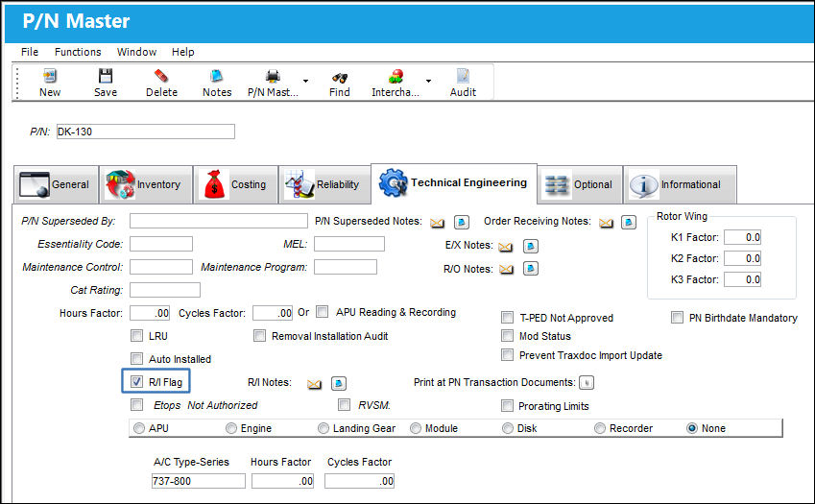Click the Maintenance Program field
815x504 pixels.
pyautogui.click(x=346, y=267)
